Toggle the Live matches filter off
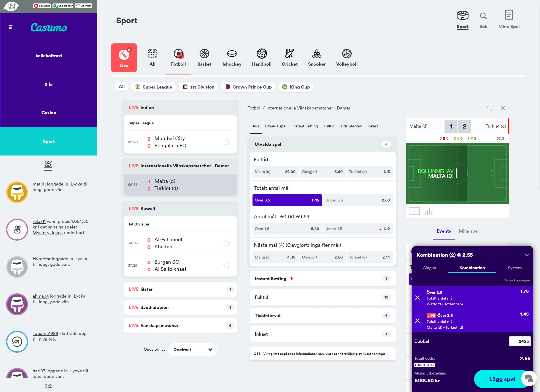The image size is (540, 392). pos(129,49)
